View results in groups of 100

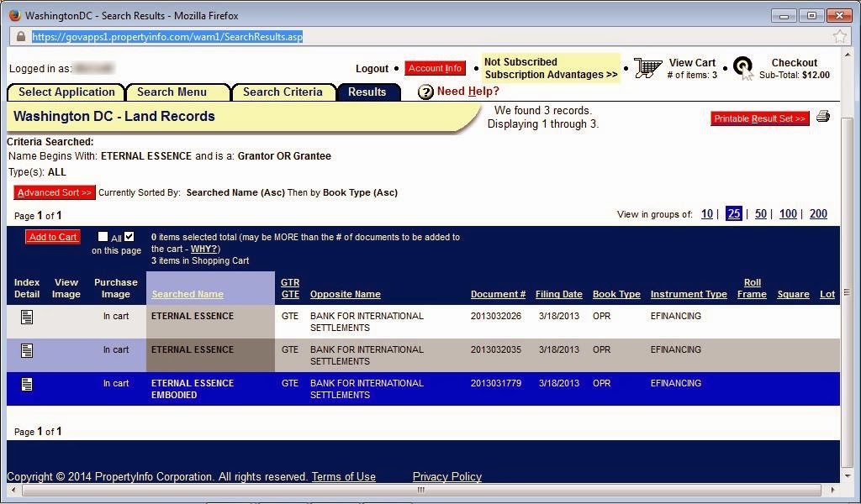click(788, 214)
